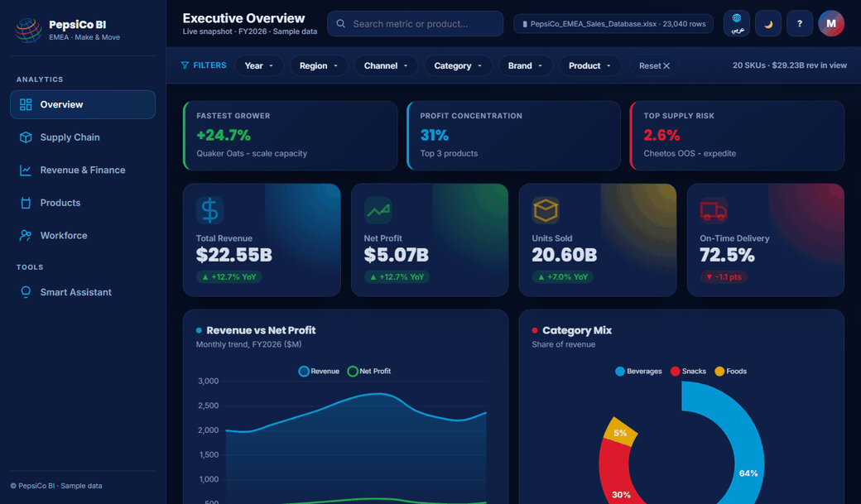Navigate to Revenue & Finance
861x504 pixels.
83,170
